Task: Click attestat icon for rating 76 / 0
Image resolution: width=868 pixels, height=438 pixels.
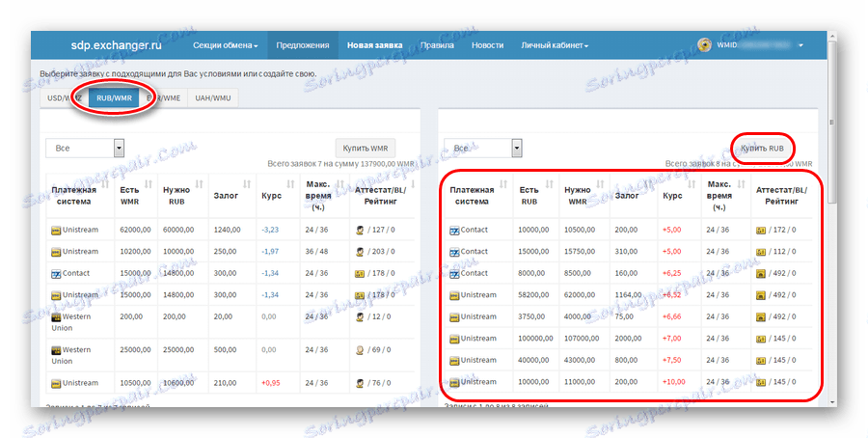Action: click(x=360, y=383)
